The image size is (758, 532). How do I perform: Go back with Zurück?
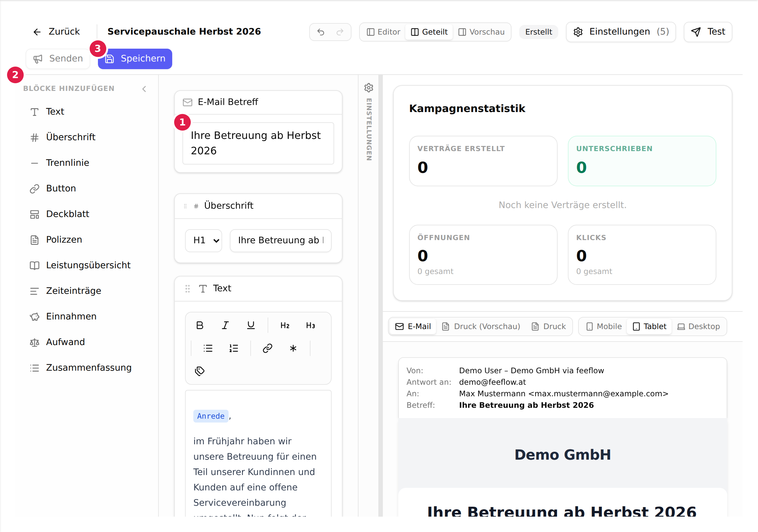pos(56,32)
